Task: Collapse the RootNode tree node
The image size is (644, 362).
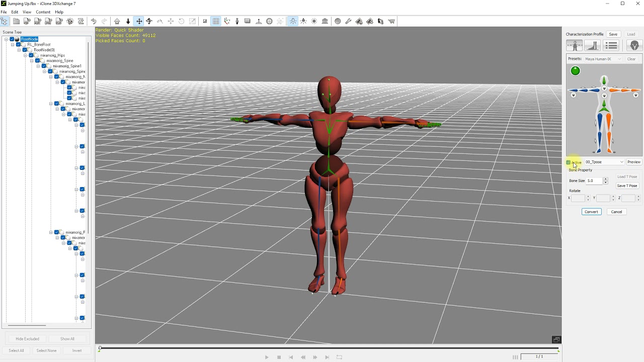Action: click(x=6, y=39)
